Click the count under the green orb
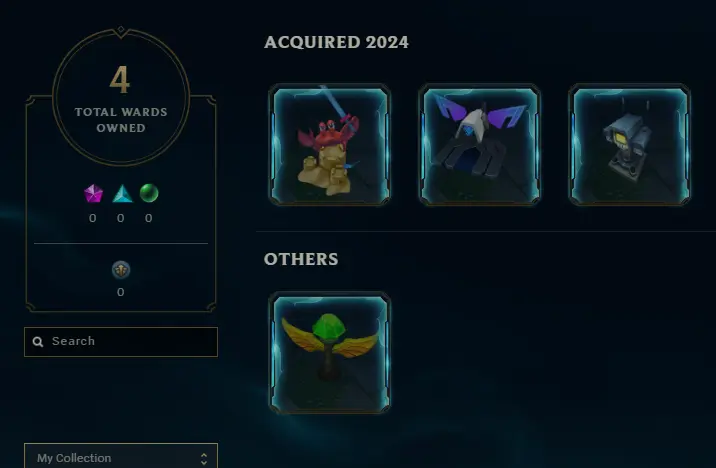This screenshot has width=716, height=468. pyautogui.click(x=148, y=218)
